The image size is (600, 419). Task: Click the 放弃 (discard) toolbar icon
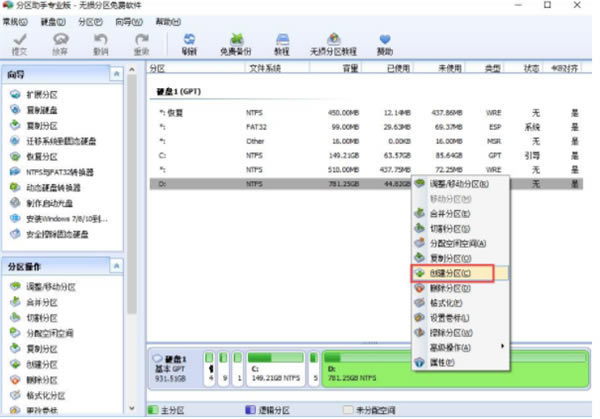60,44
